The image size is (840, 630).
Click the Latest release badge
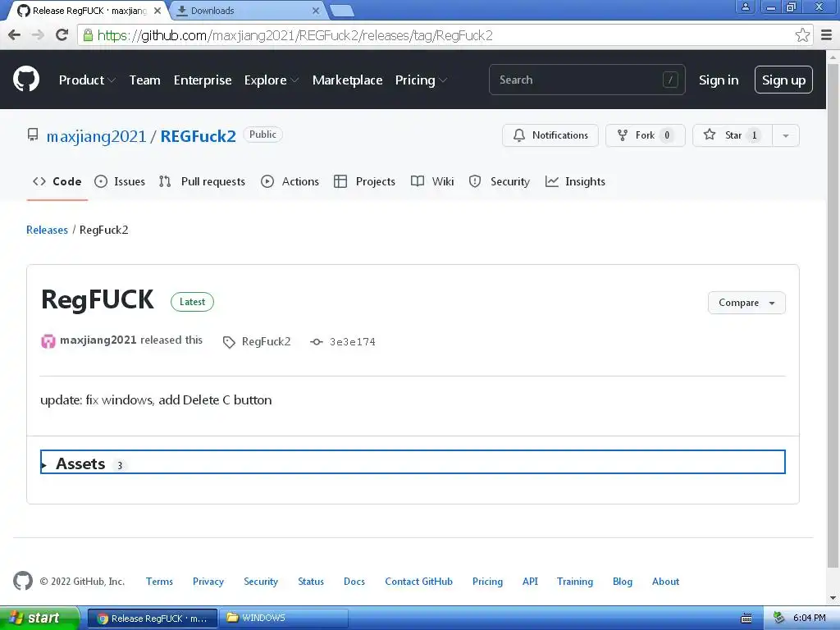(x=192, y=302)
